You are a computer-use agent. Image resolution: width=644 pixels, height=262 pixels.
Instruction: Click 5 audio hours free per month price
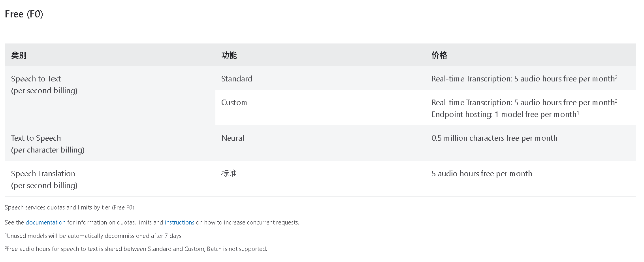(482, 173)
